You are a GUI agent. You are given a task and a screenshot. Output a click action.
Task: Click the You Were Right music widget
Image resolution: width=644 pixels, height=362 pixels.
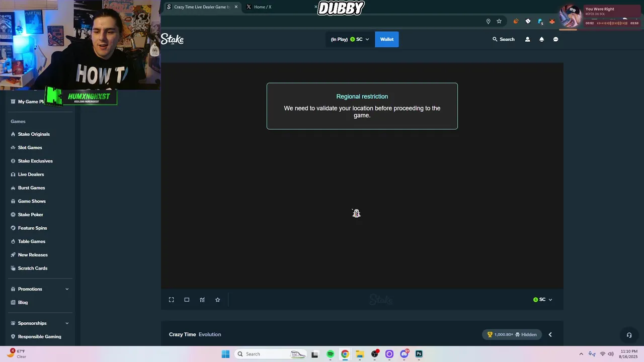600,17
